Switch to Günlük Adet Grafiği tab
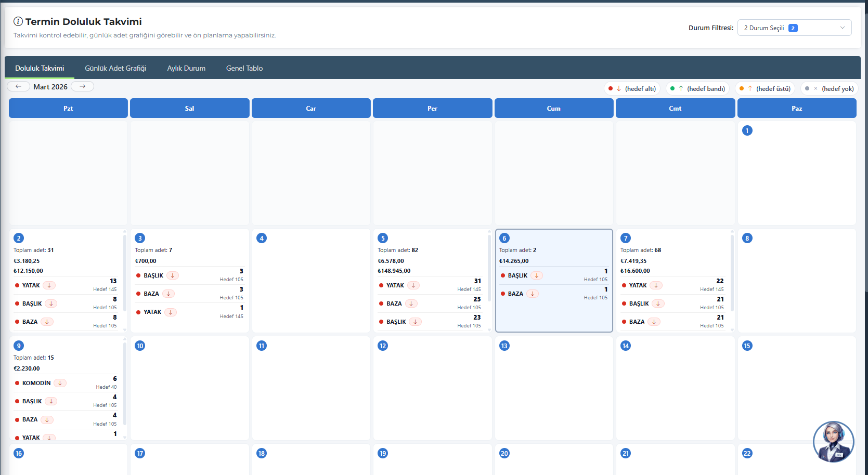 pos(115,68)
